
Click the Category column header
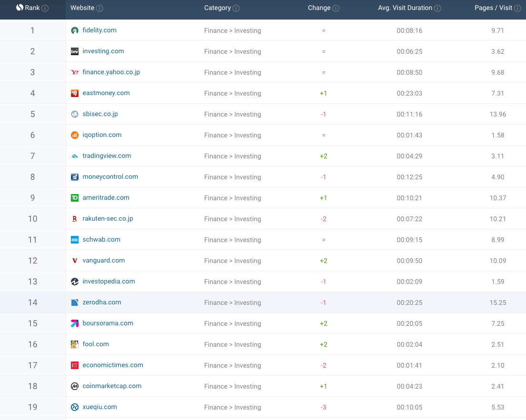pyautogui.click(x=218, y=8)
